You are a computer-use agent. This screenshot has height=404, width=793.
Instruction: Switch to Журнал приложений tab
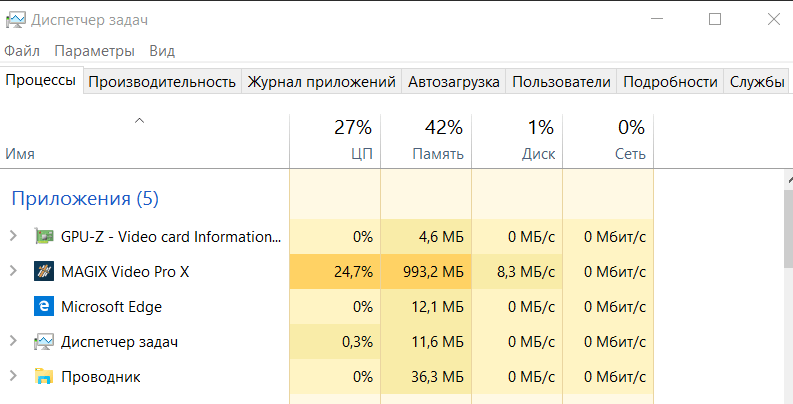click(322, 82)
